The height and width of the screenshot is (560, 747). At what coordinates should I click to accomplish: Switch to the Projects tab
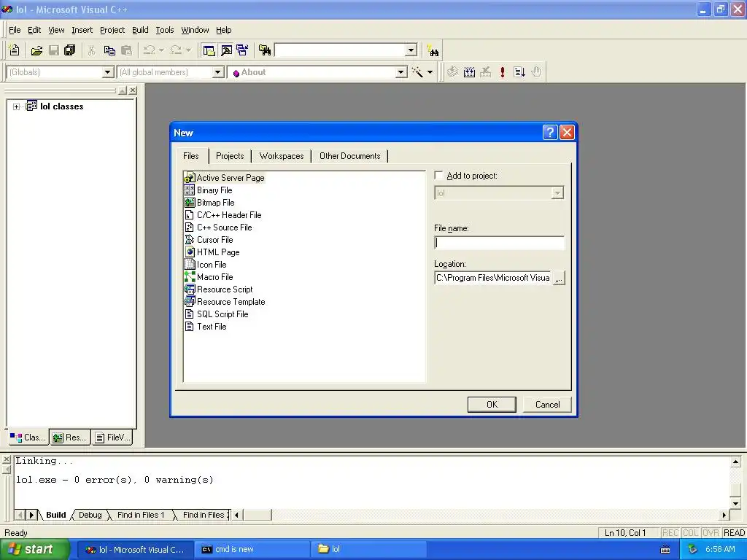pos(230,156)
